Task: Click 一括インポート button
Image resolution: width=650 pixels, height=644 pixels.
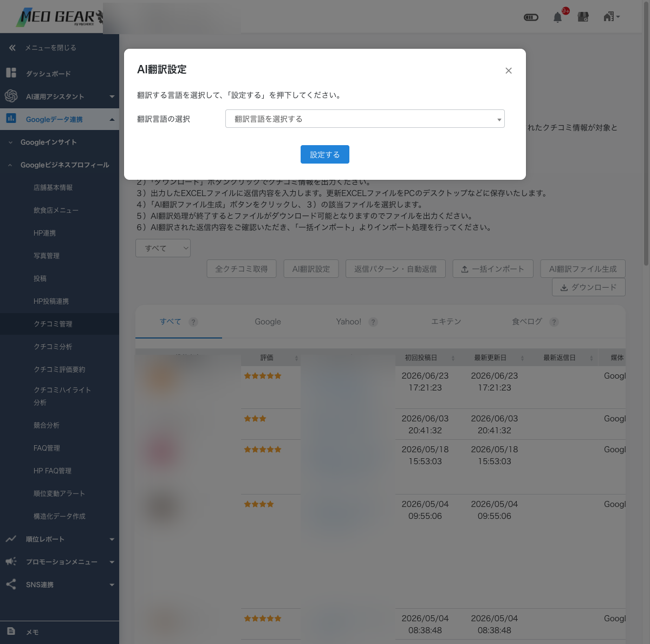Action: point(493,269)
